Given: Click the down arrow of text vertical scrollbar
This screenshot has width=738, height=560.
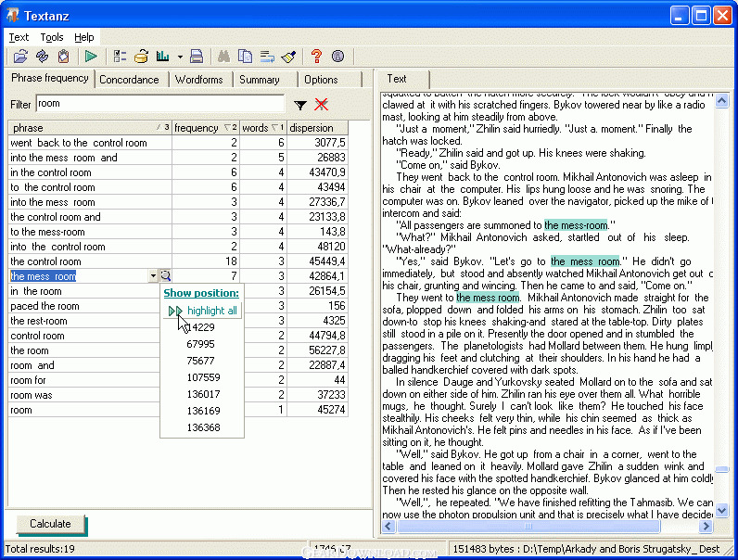Looking at the screenshot, I should click(x=722, y=510).
